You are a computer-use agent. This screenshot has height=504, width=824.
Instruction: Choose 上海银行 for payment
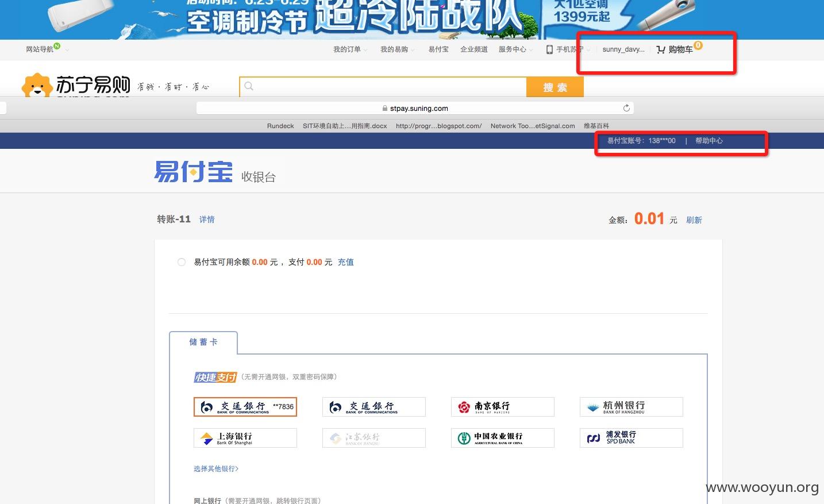coord(245,438)
